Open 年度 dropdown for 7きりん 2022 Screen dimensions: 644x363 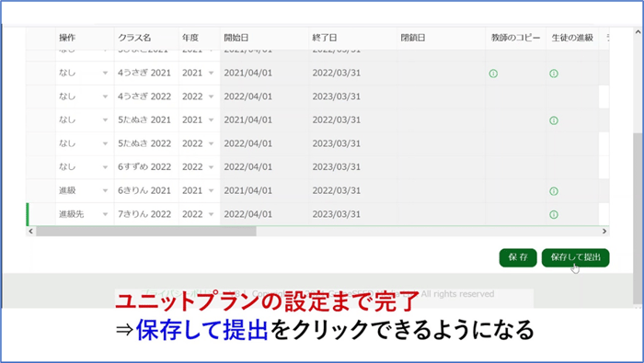[211, 214]
